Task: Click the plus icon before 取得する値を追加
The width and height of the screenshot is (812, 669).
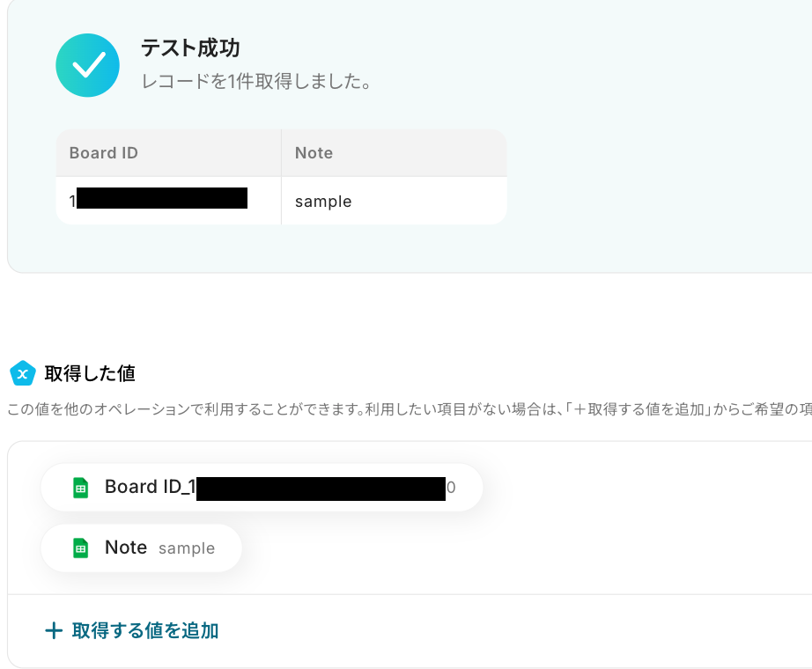Action: click(54, 630)
